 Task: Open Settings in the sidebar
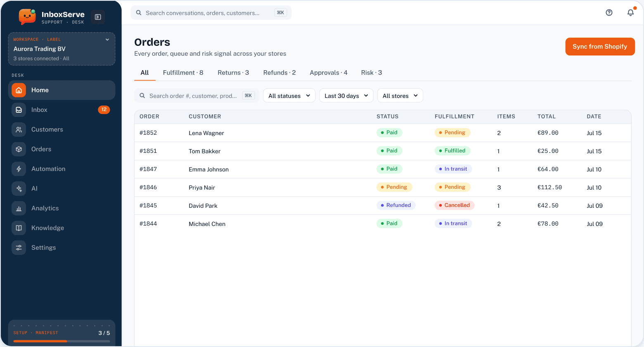[62, 248]
